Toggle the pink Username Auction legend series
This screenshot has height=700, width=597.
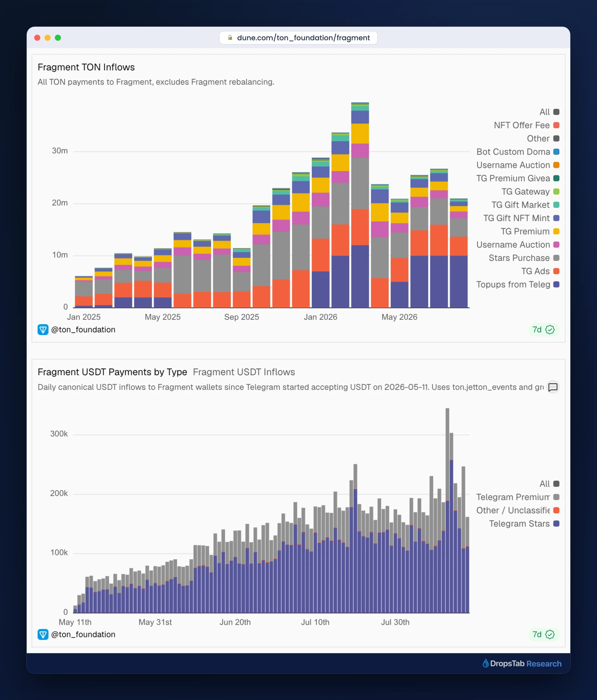(x=518, y=245)
